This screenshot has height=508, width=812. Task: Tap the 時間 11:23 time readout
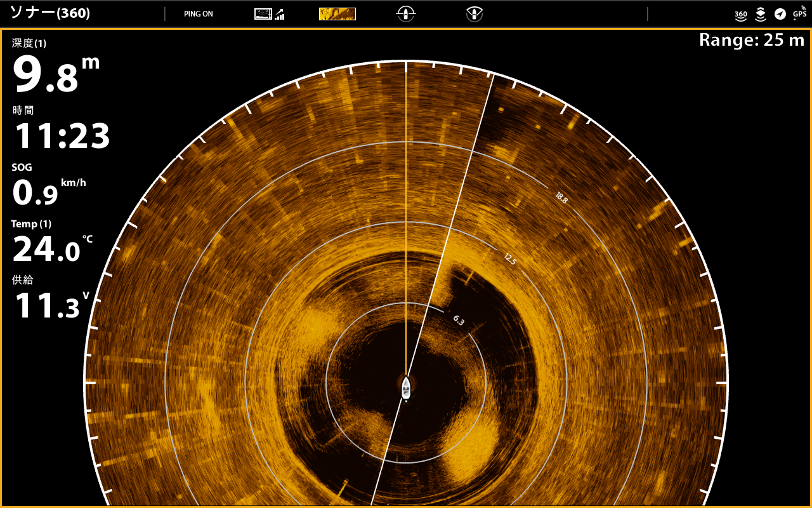(x=62, y=129)
